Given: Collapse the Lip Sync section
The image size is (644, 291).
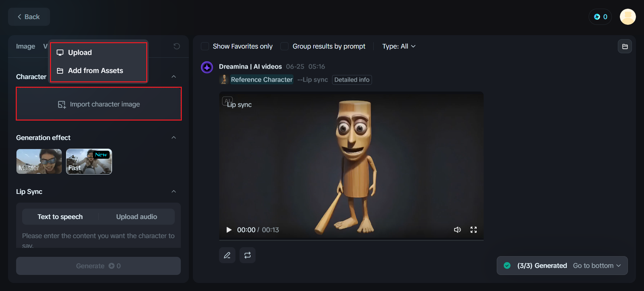Looking at the screenshot, I should (174, 192).
